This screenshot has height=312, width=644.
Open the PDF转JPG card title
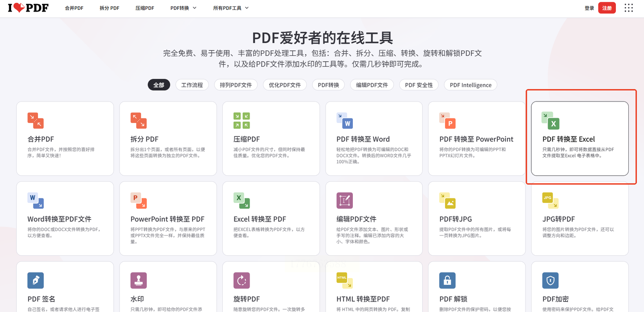coord(455,219)
